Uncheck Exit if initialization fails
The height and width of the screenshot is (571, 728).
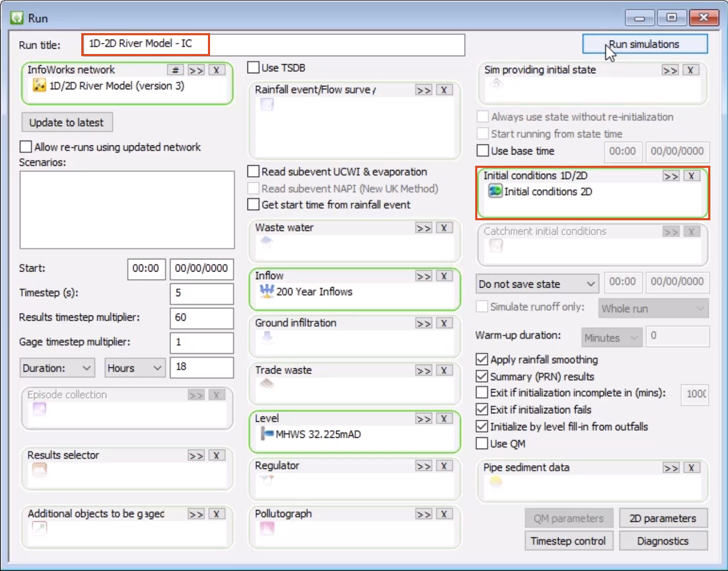pos(482,410)
